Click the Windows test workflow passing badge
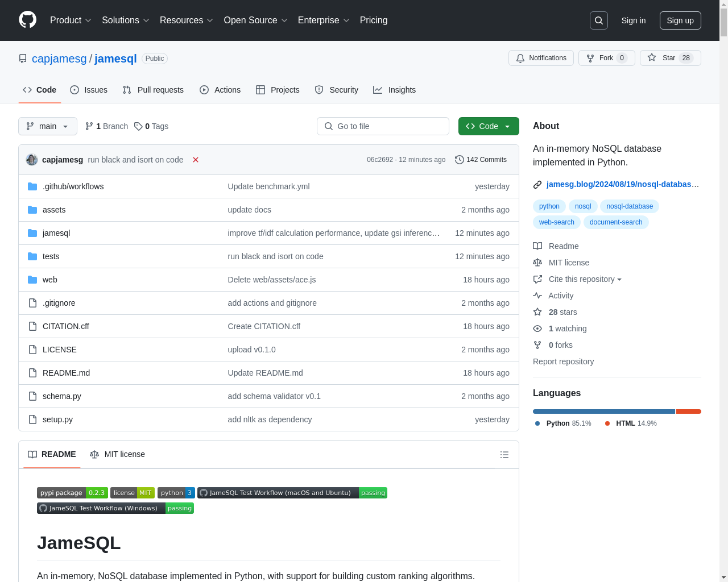Screen dimensions: 728x582 [115, 508]
